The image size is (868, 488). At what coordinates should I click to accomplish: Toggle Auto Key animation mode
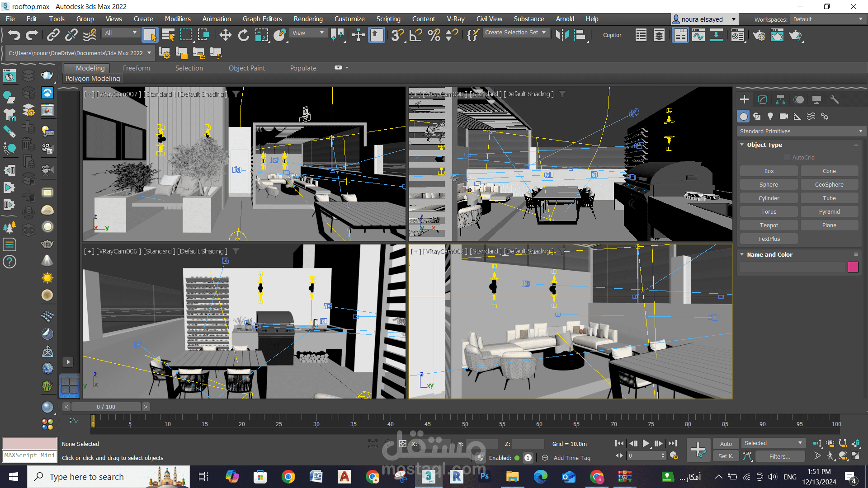[x=726, y=444]
